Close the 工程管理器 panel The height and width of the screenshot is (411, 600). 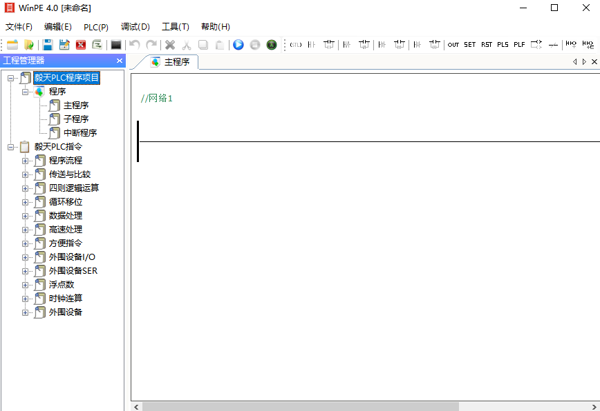pos(119,61)
